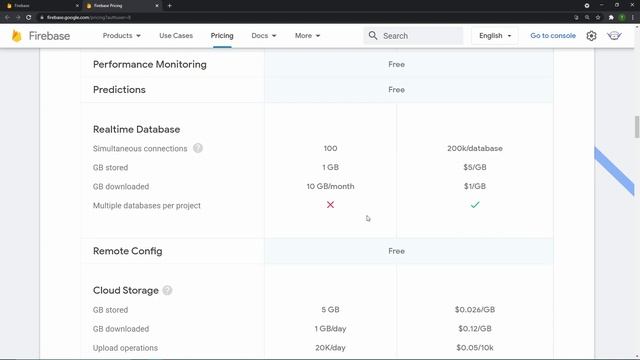Click the browser back arrow

coord(7,18)
